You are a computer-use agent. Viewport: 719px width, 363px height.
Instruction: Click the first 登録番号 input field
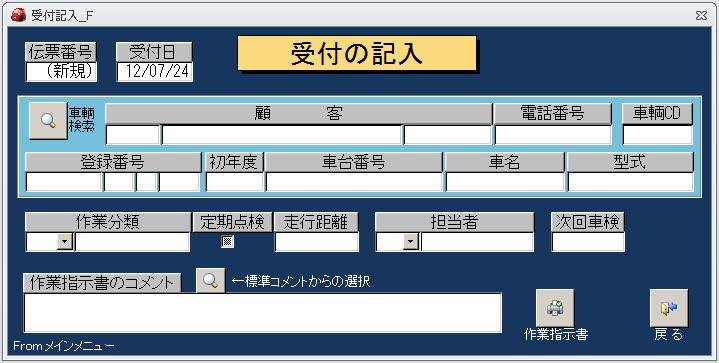[x=64, y=182]
